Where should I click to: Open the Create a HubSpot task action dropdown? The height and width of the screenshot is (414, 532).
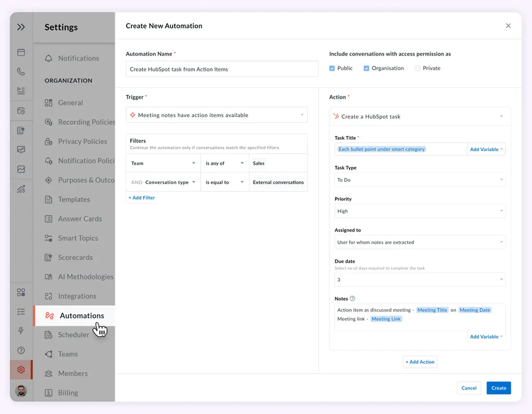click(x=420, y=116)
